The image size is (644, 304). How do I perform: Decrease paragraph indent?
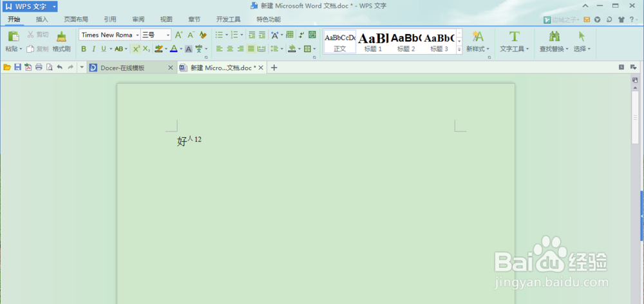(252, 35)
